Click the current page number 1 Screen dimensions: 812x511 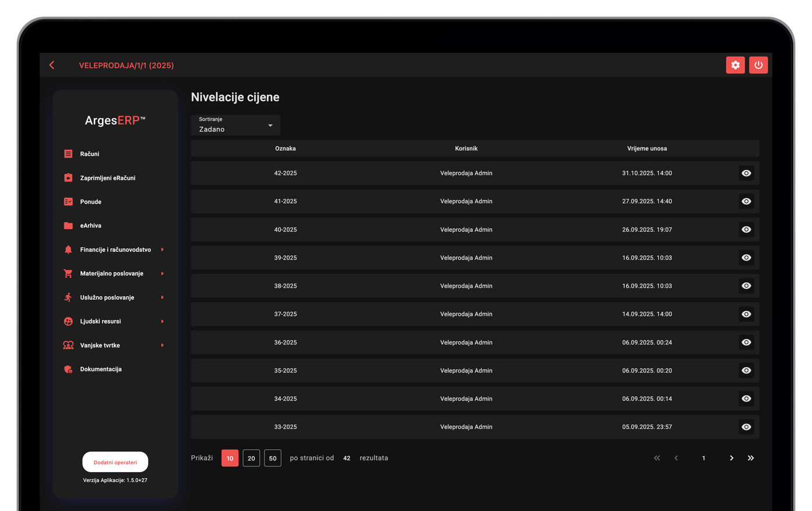[704, 458]
